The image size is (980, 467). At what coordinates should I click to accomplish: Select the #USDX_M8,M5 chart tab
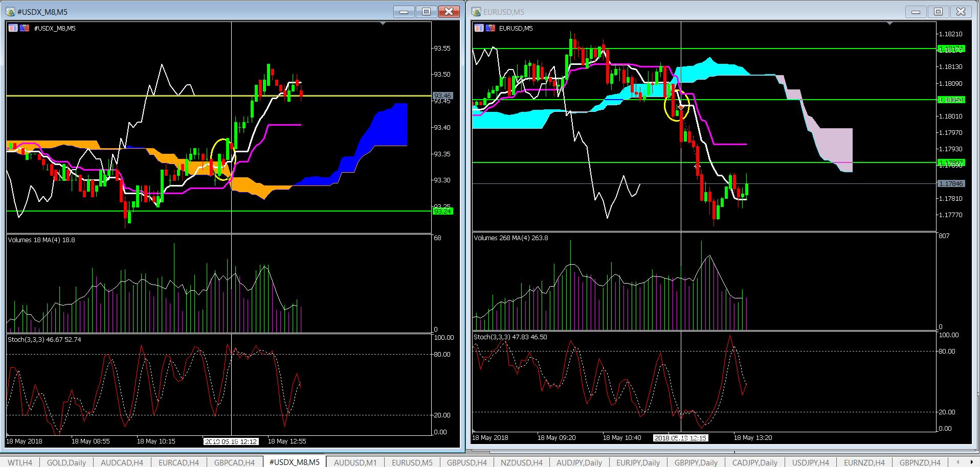pyautogui.click(x=295, y=462)
